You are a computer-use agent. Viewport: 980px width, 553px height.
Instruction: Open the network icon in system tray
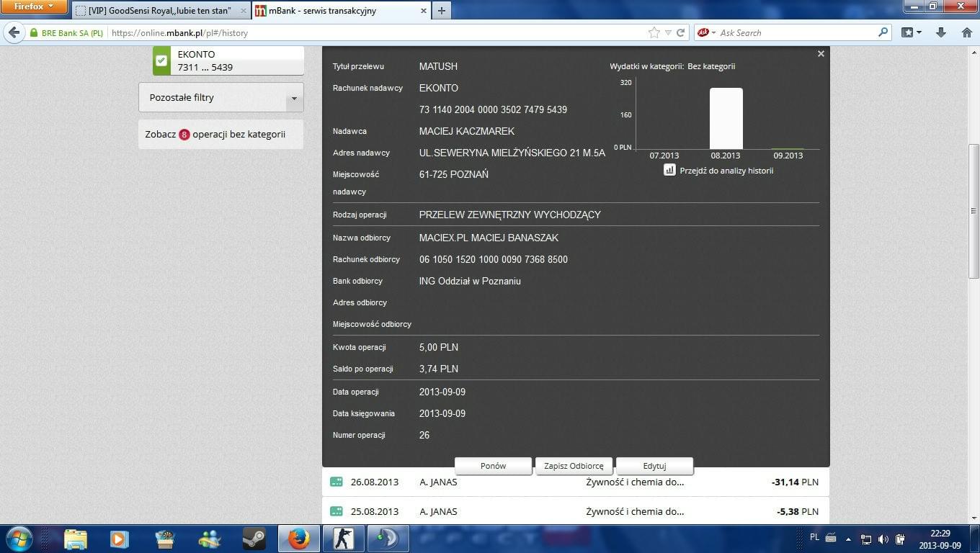point(866,539)
